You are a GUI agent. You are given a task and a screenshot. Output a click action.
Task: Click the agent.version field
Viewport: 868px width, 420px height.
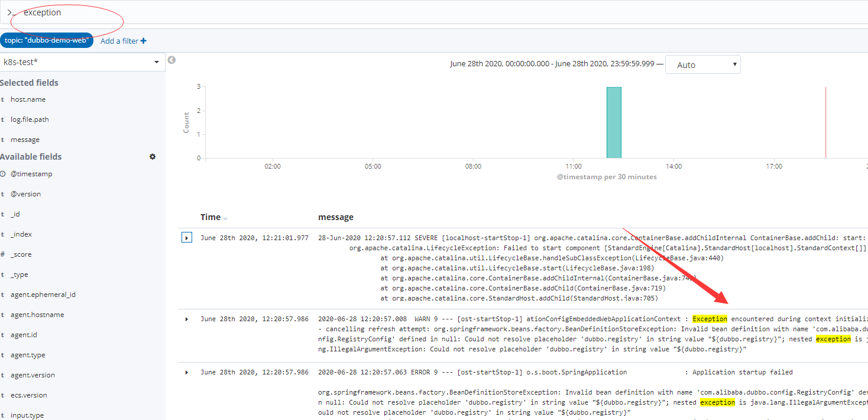point(33,375)
